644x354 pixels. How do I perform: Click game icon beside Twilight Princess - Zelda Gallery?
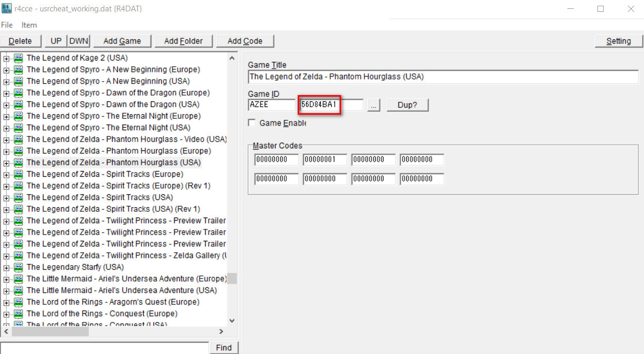pos(18,255)
